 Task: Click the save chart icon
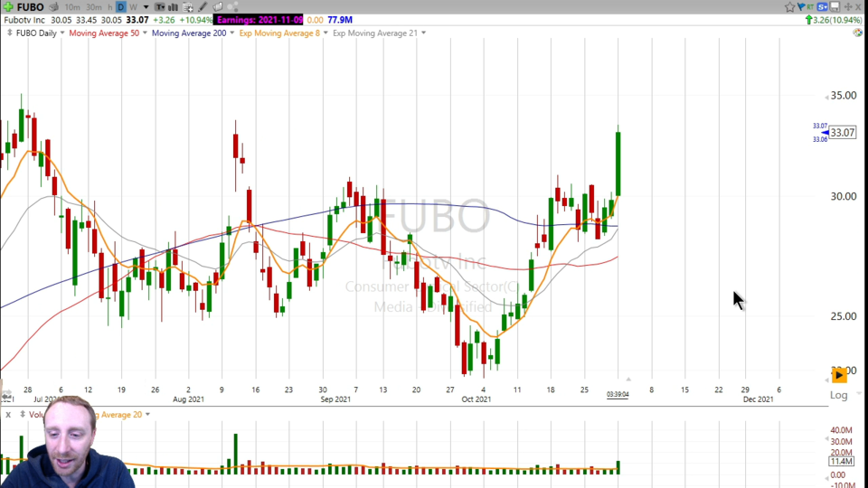click(x=835, y=7)
